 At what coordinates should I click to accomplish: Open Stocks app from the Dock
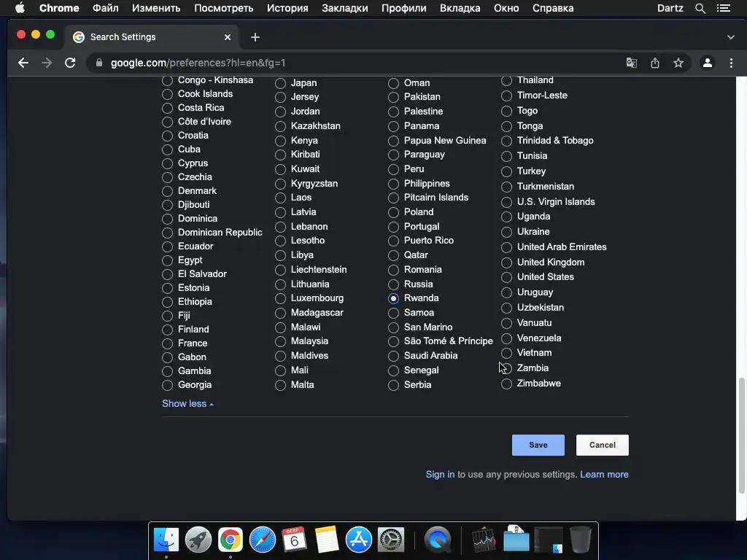[x=484, y=540]
